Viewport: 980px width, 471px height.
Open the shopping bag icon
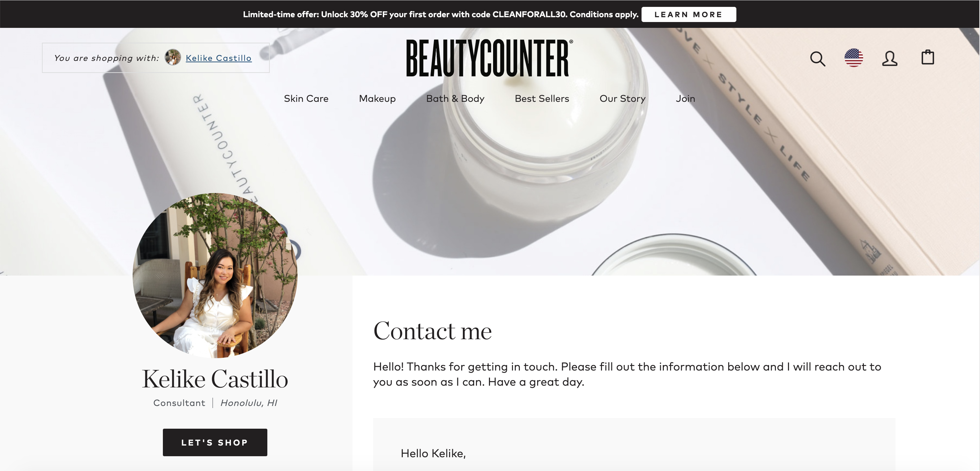927,57
